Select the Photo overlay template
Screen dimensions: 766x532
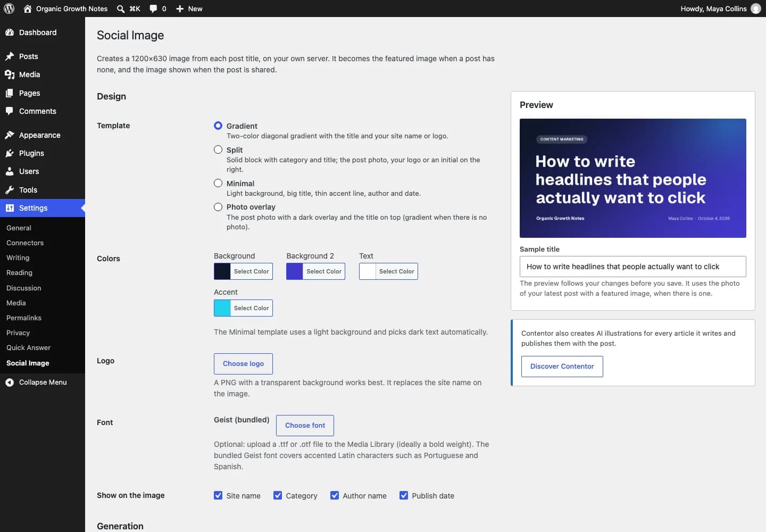[218, 207]
